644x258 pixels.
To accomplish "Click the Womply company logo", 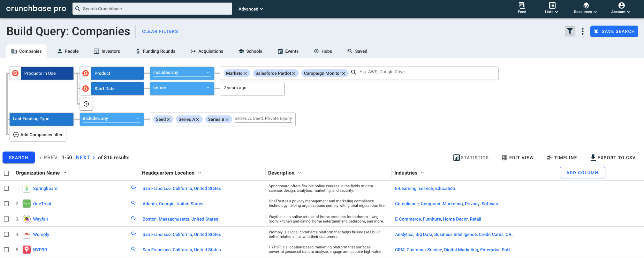I will [27, 234].
